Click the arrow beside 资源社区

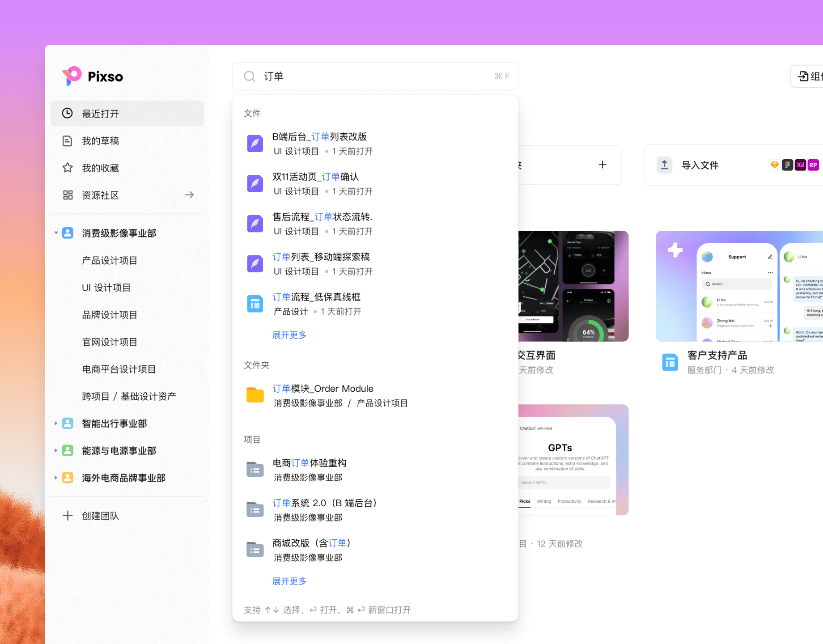(x=189, y=195)
